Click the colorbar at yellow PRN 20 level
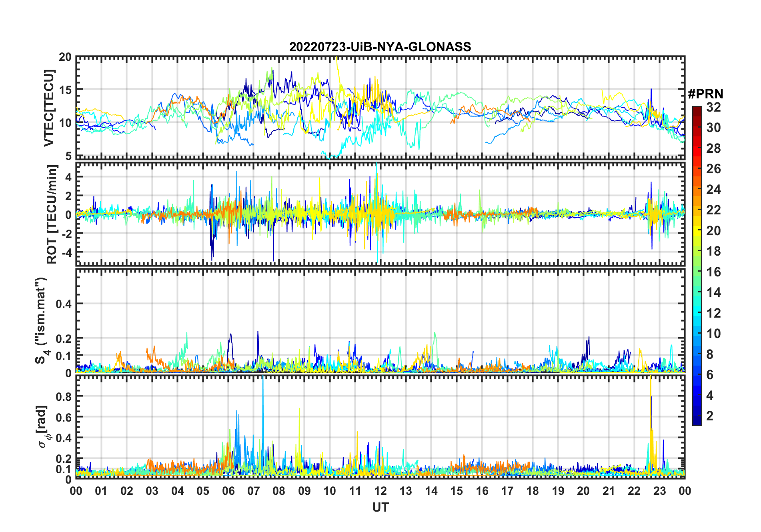Viewport: 761px width, 532px height. (697, 231)
